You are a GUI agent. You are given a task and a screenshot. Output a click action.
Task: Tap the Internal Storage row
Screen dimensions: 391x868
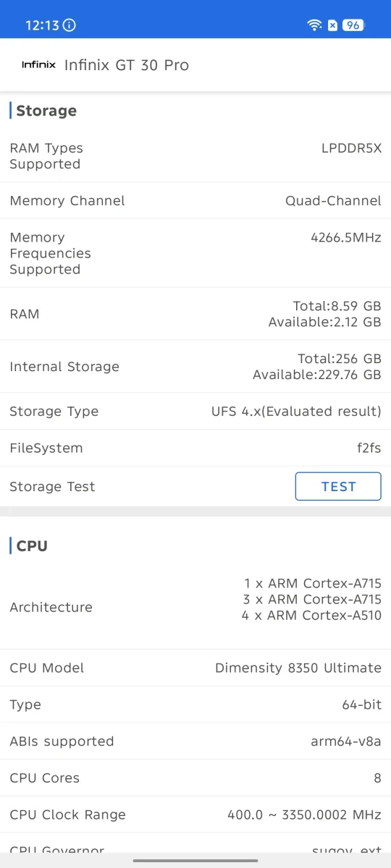tap(195, 366)
